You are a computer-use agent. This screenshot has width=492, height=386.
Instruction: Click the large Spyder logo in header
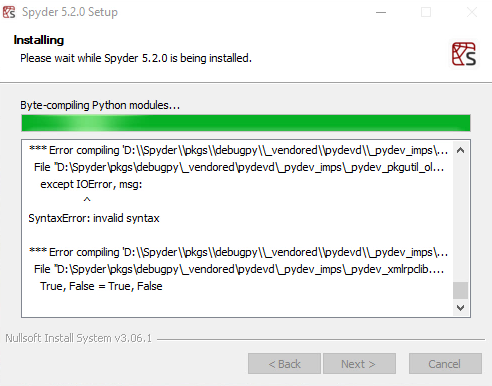tap(464, 54)
